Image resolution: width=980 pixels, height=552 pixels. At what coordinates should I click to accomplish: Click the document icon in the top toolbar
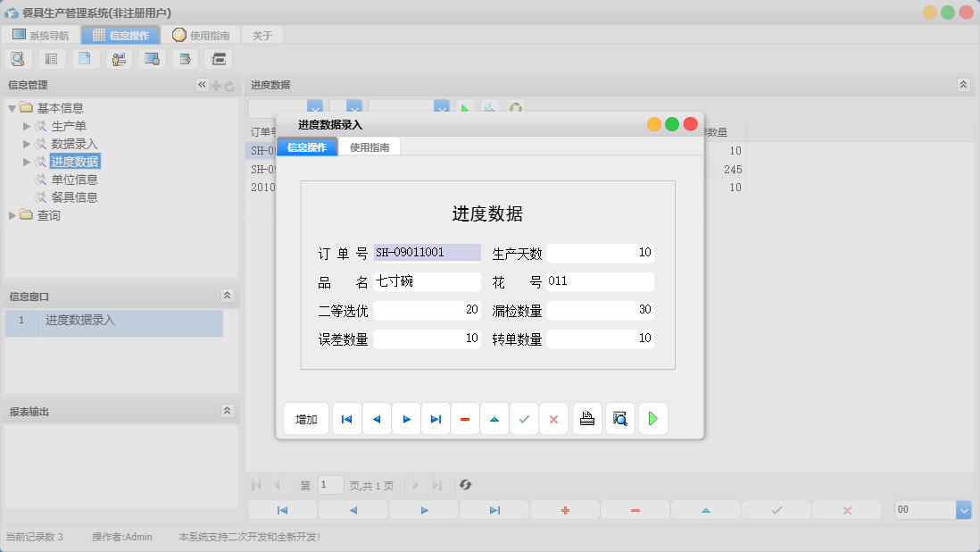[x=85, y=58]
